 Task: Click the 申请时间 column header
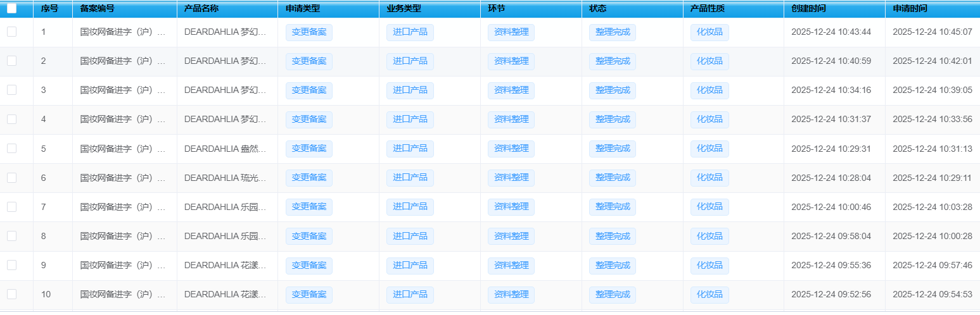click(910, 9)
